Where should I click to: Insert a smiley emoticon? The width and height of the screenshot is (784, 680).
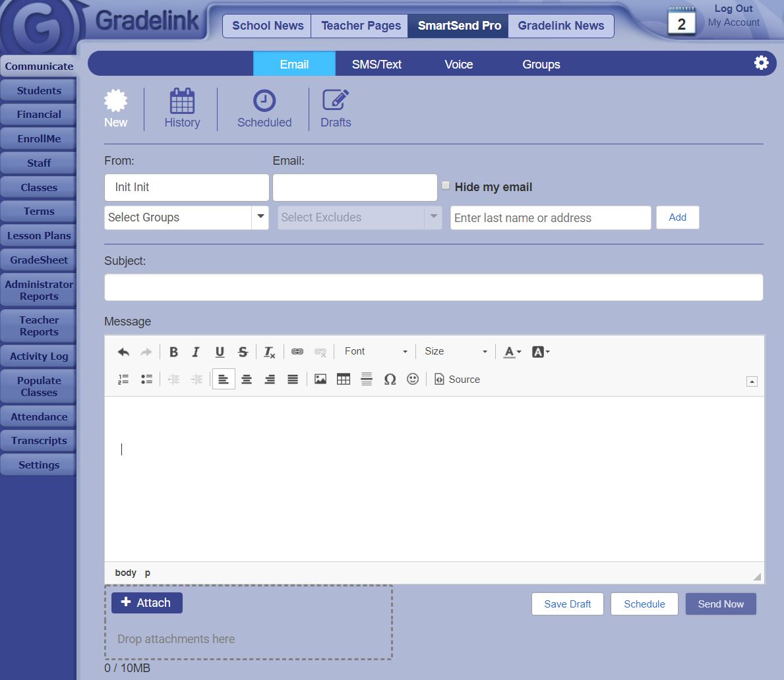pos(413,380)
